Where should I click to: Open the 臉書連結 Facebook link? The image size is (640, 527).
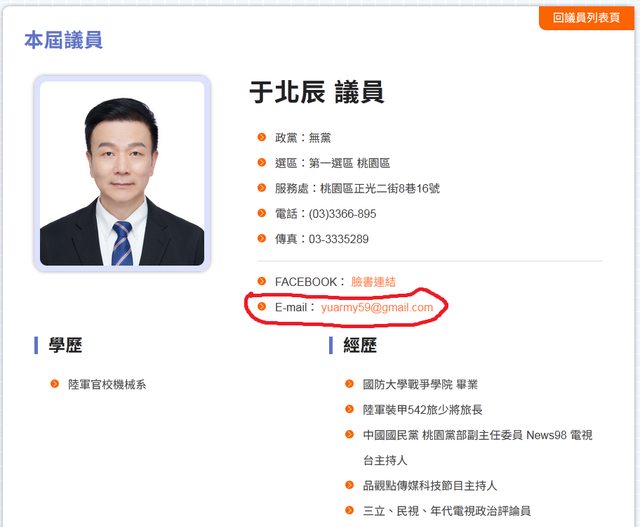pyautogui.click(x=373, y=282)
